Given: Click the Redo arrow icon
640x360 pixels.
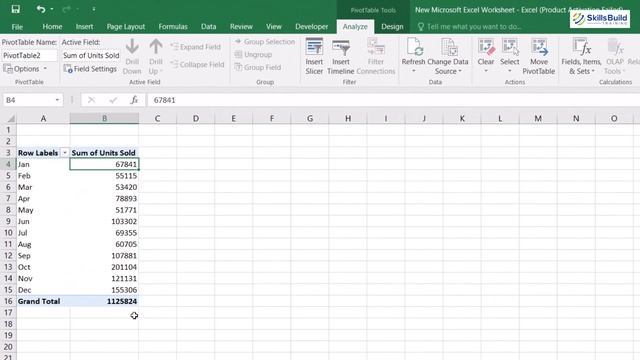Looking at the screenshot, I should (x=66, y=9).
